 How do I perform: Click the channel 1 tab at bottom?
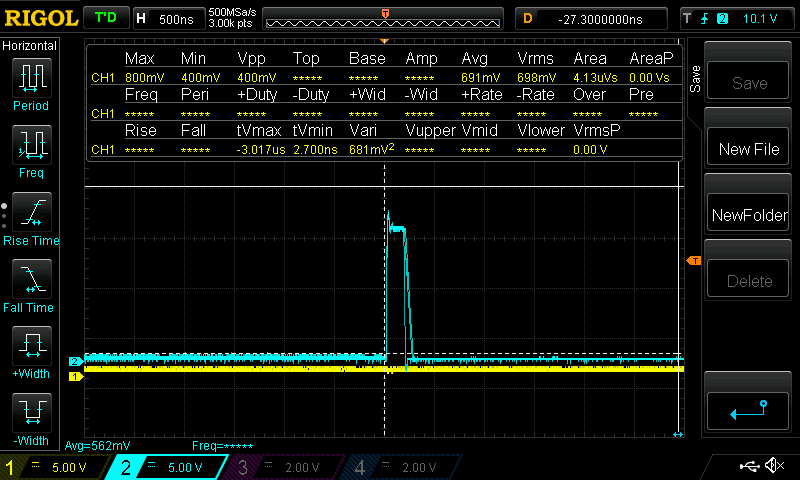tap(55, 467)
